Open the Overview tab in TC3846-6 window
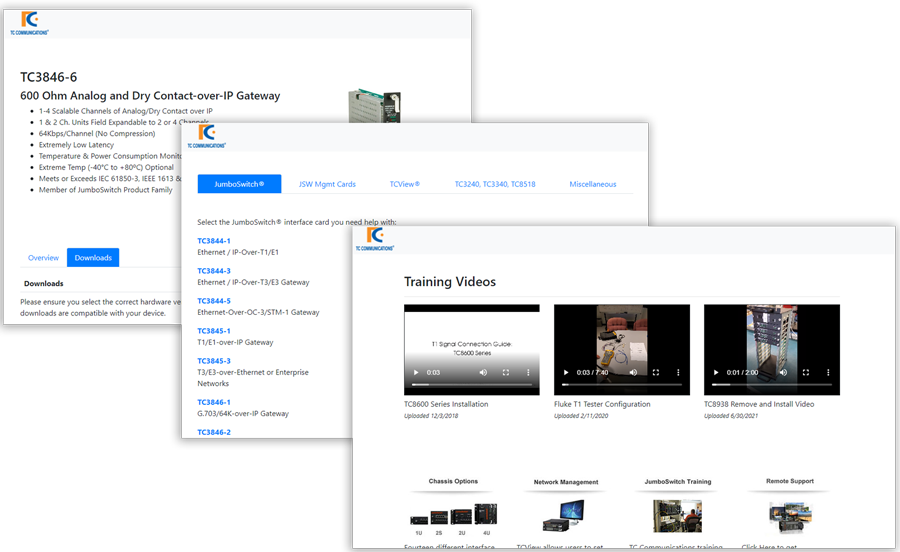The height and width of the screenshot is (552, 900). [x=44, y=258]
